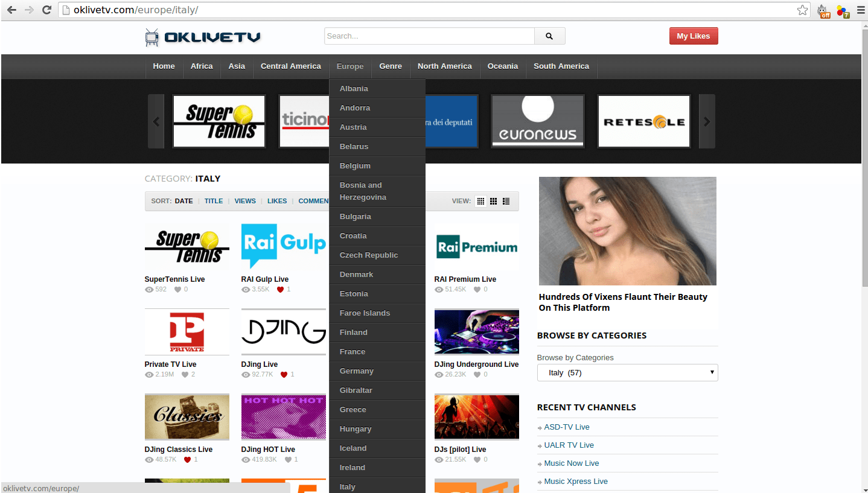Open the ASD-TV Live link
Screen dimensions: 868x493
567,427
